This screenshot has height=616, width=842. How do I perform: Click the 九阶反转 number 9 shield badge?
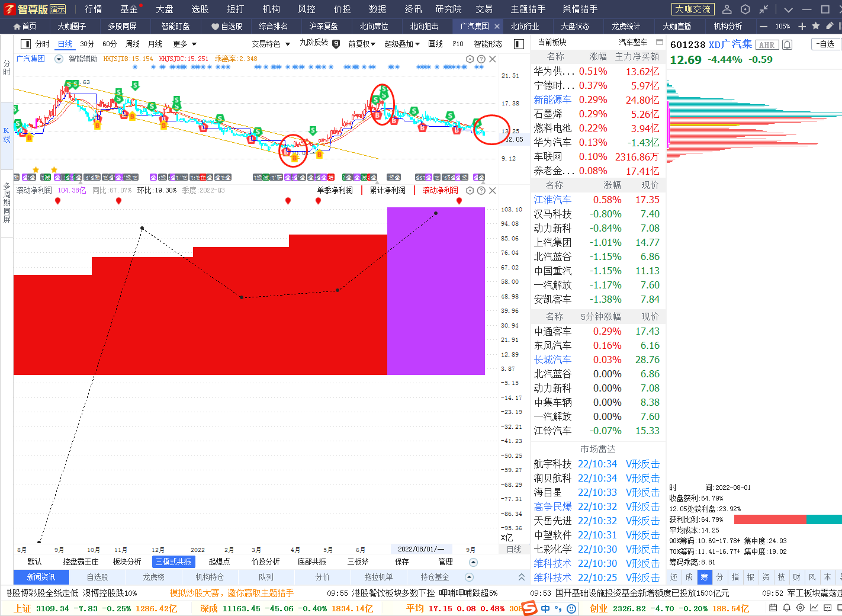click(x=336, y=44)
